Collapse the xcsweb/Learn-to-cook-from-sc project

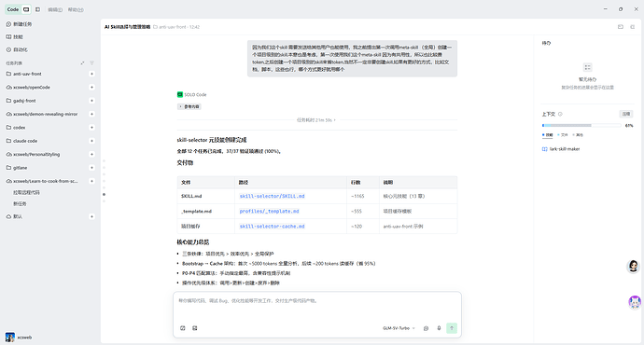click(x=45, y=181)
